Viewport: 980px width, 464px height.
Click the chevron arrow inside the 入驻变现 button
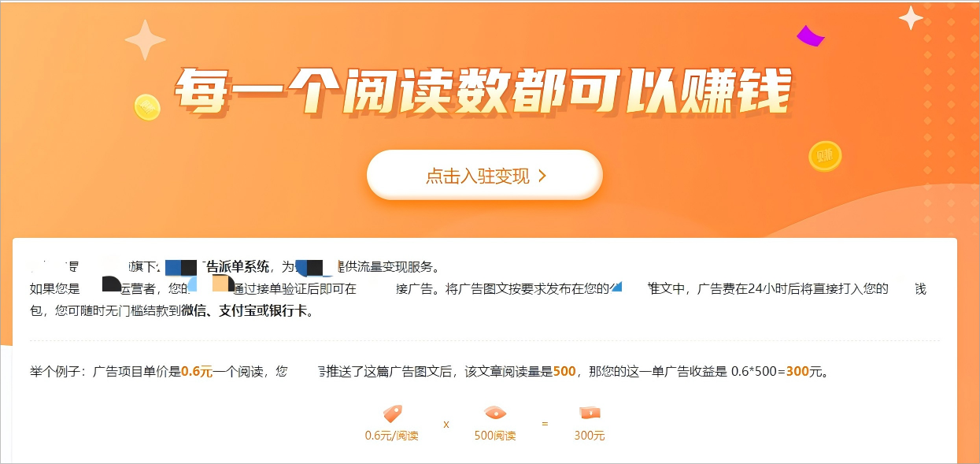click(542, 176)
